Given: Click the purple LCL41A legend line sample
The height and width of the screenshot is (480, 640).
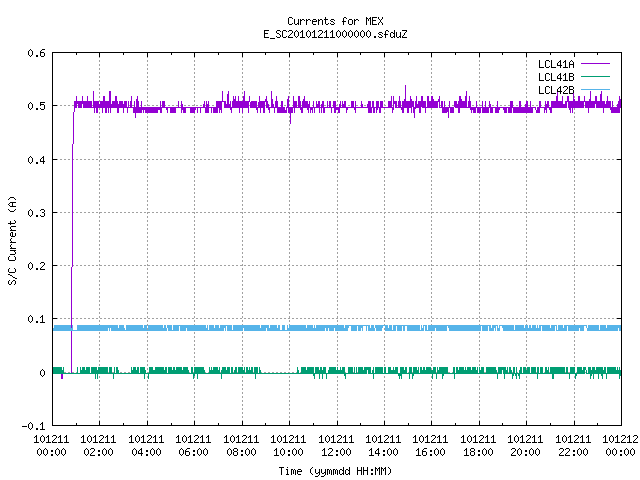Looking at the screenshot, I should point(595,64).
